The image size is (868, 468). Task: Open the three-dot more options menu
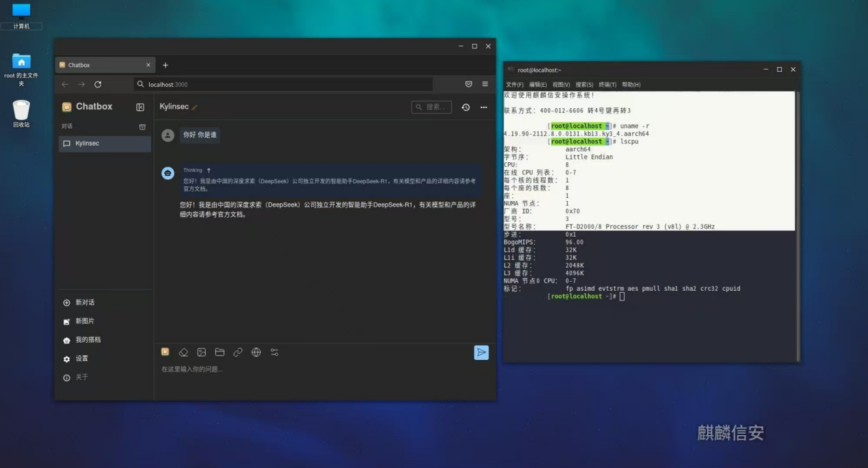[484, 107]
